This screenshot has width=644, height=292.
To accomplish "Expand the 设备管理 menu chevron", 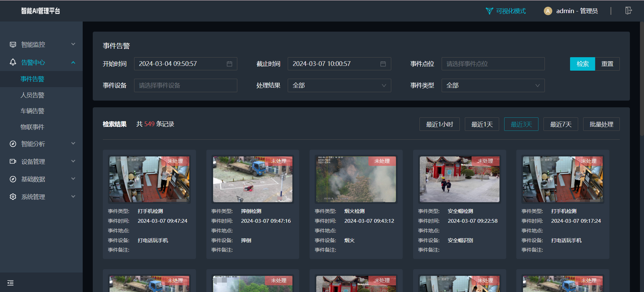I will [x=73, y=161].
